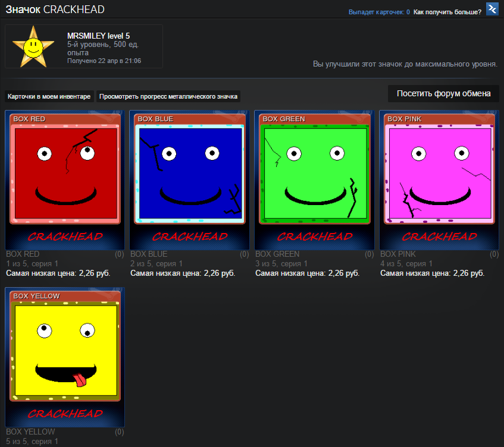Open the BOX PINK card image
This screenshot has height=447, width=504.
pos(439,180)
